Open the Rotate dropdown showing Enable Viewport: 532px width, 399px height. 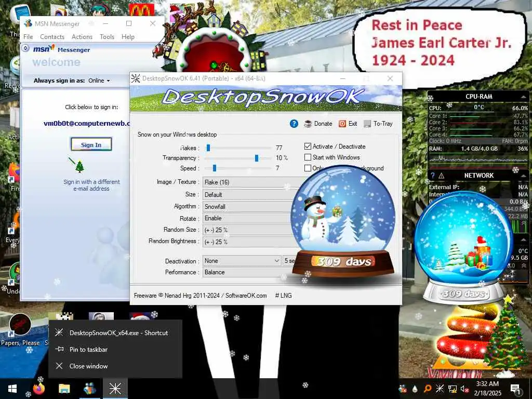click(x=248, y=218)
